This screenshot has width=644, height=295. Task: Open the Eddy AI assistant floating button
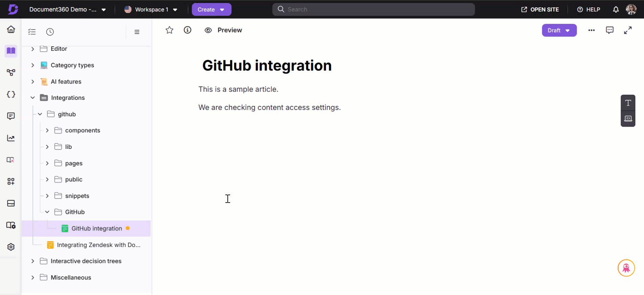(x=626, y=268)
